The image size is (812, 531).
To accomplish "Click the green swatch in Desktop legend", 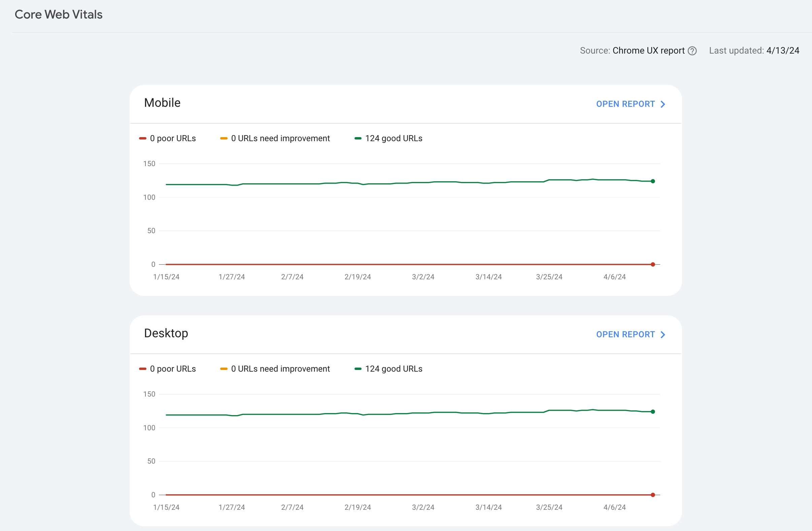I will click(358, 369).
